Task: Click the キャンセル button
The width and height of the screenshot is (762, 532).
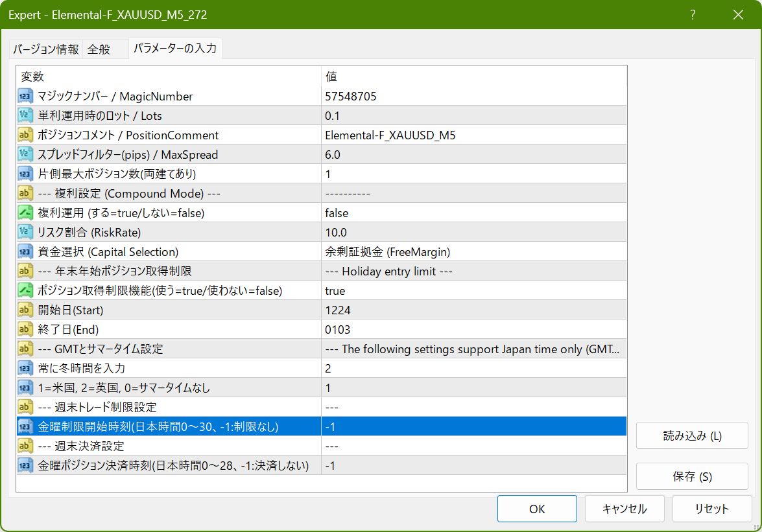Action: click(624, 509)
